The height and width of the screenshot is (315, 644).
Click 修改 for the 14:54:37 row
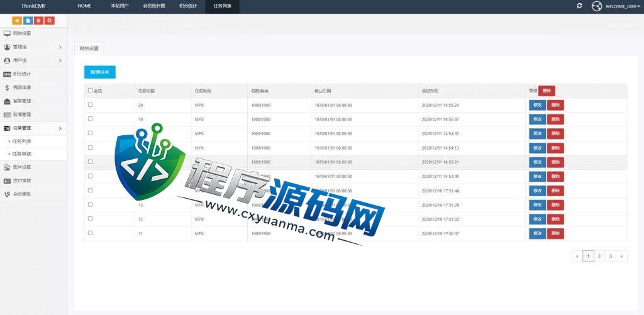[x=537, y=134]
